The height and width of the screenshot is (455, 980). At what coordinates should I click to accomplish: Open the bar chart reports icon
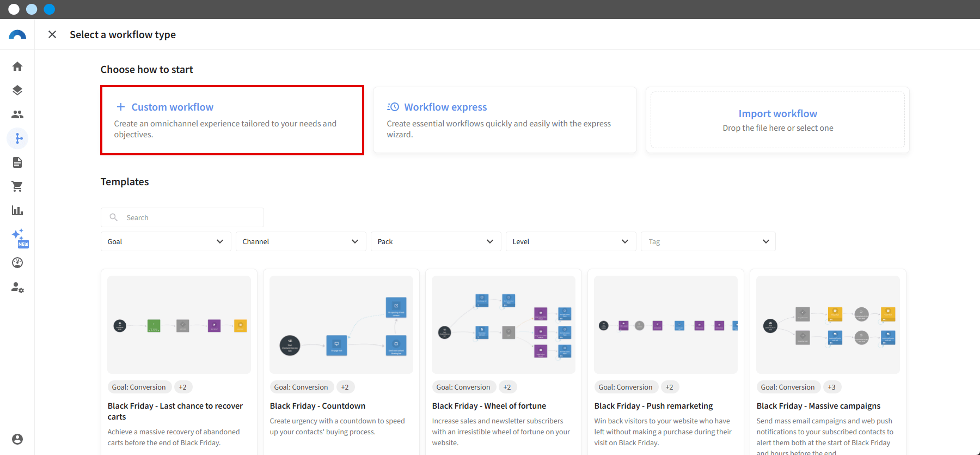coord(17,210)
